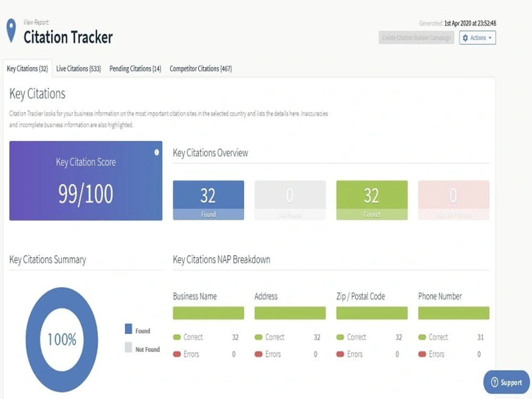Screen dimensions: 532x399
Task: Click green Correct indicator under Business Name
Action: [177, 337]
